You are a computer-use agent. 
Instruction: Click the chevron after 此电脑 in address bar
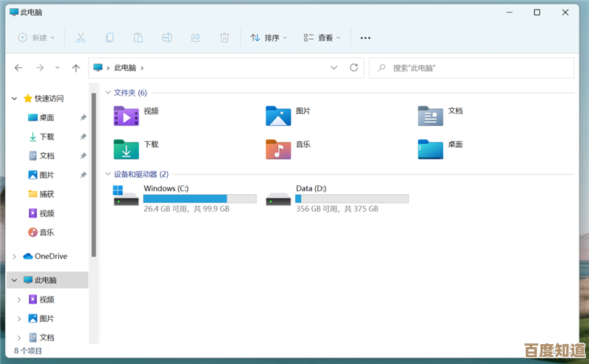[142, 68]
